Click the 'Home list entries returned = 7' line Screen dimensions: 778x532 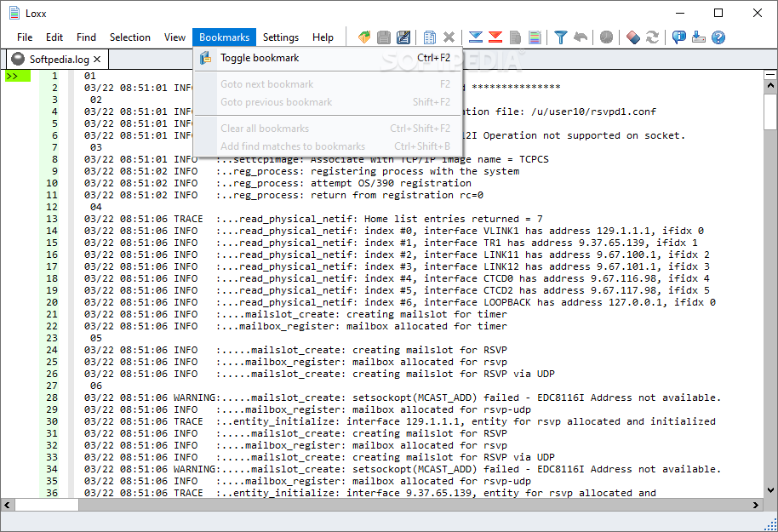click(x=313, y=219)
